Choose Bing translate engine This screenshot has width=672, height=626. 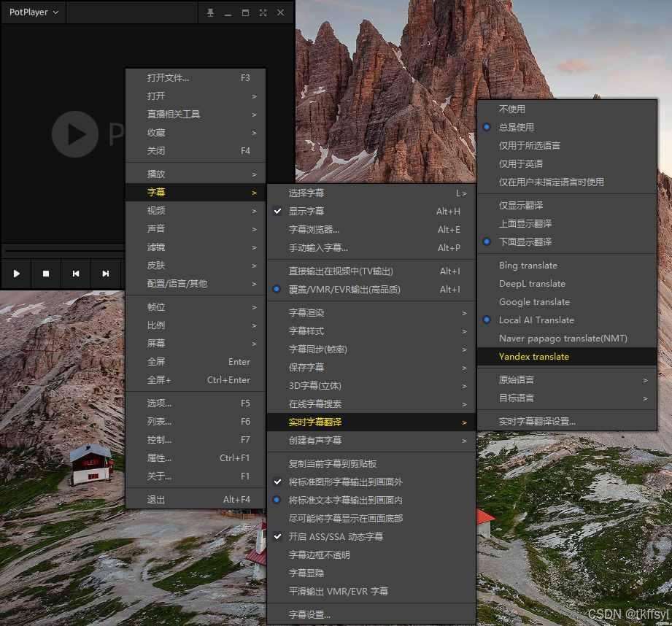pos(567,266)
